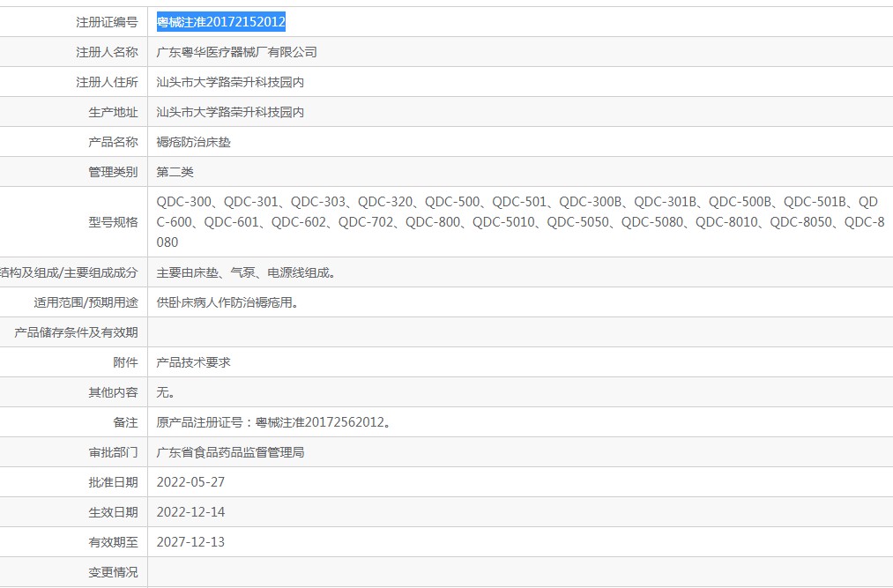Select product name 褥疮防治床垫
The height and width of the screenshot is (588, 893).
coord(194,142)
